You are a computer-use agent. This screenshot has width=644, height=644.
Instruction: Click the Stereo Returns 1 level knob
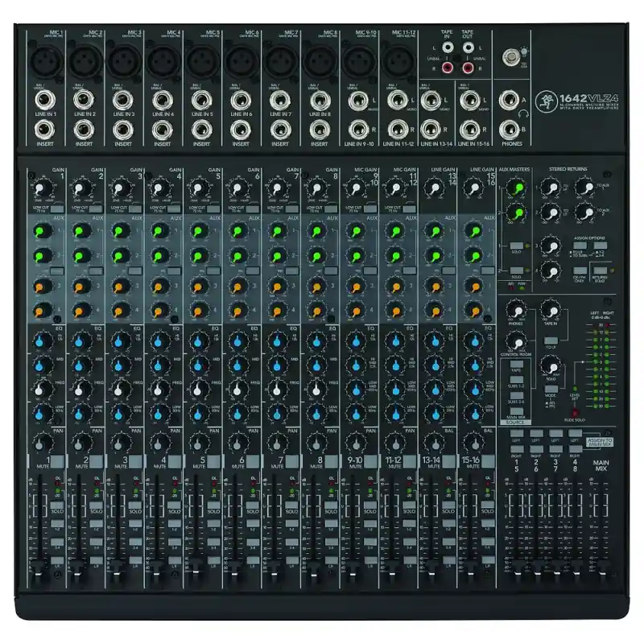click(551, 188)
